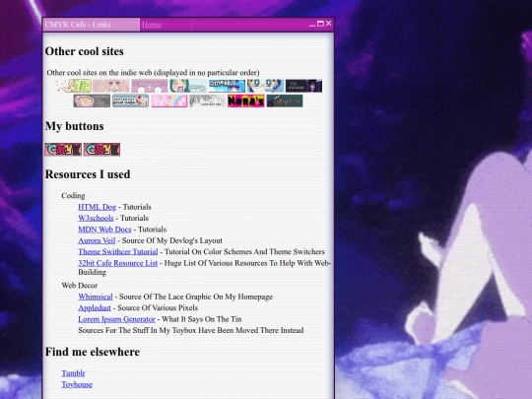Open the blue twin-characters site badge
Viewport: 532px width, 399px height.
click(x=265, y=86)
